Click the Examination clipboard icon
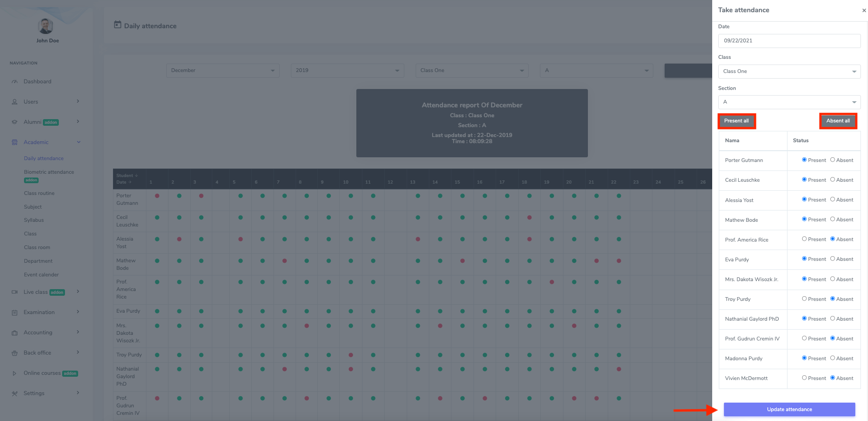Screen dimensions: 868x421 pyautogui.click(x=15, y=312)
